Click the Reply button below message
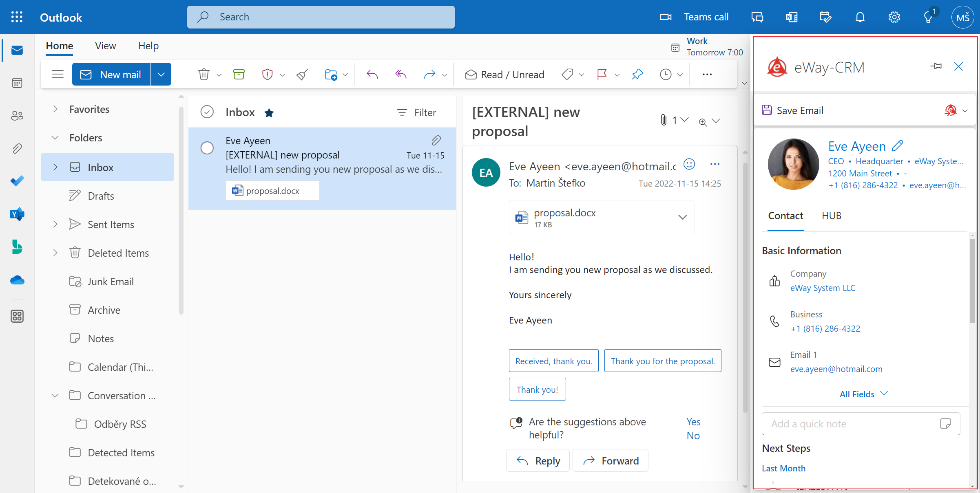The image size is (980, 493). 538,460
